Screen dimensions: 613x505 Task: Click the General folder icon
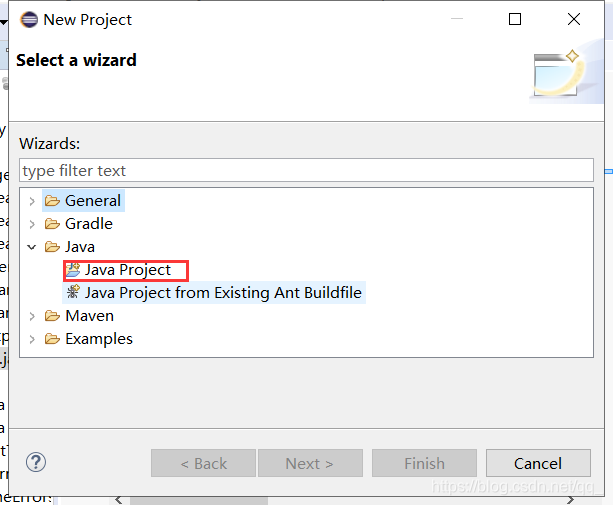click(x=52, y=201)
